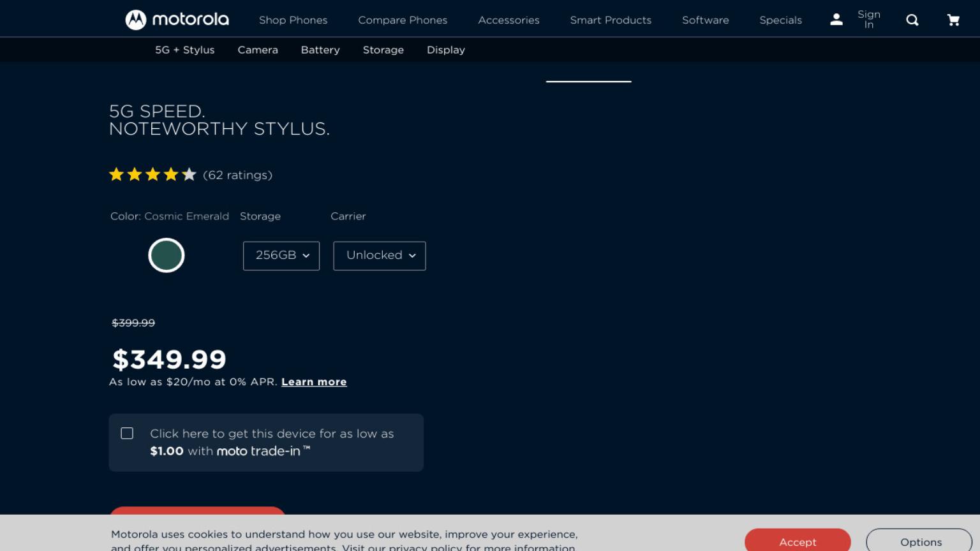Open the Compare Phones menu

point(403,20)
